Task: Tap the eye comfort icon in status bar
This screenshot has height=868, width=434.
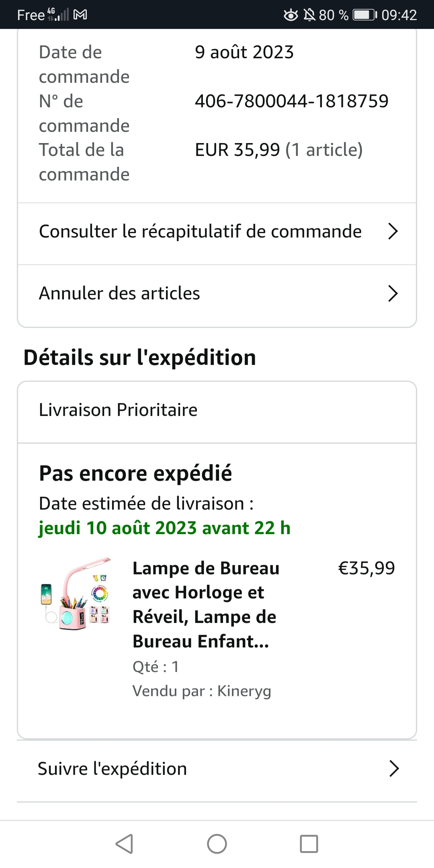Action: coord(291,15)
